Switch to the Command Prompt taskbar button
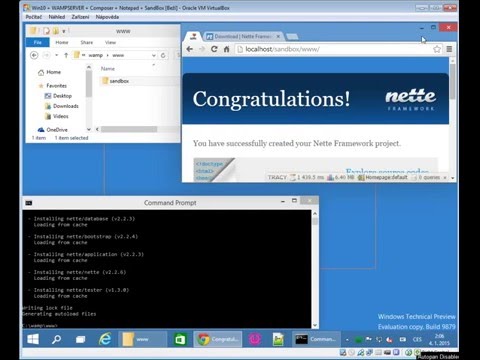480x360 pixels. (x=316, y=339)
